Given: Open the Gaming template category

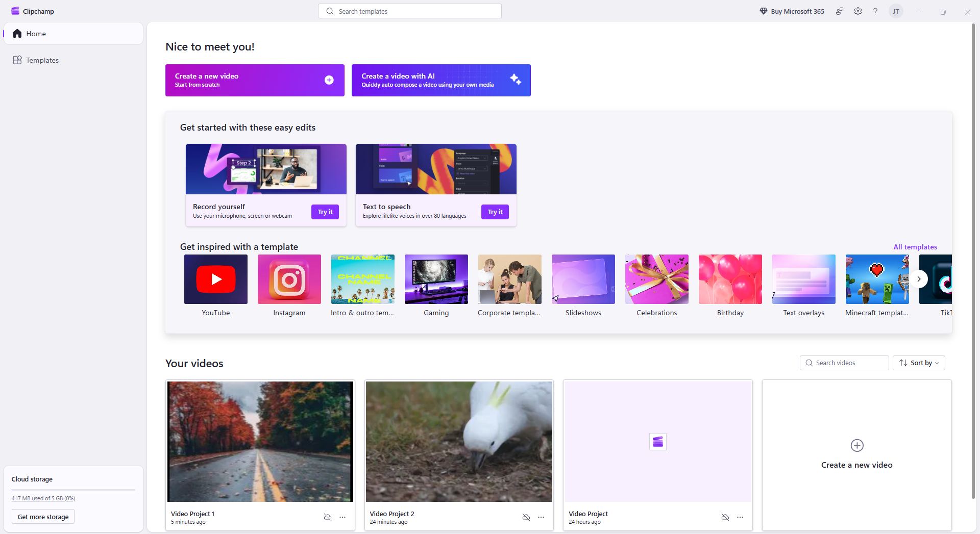Looking at the screenshot, I should (x=436, y=286).
